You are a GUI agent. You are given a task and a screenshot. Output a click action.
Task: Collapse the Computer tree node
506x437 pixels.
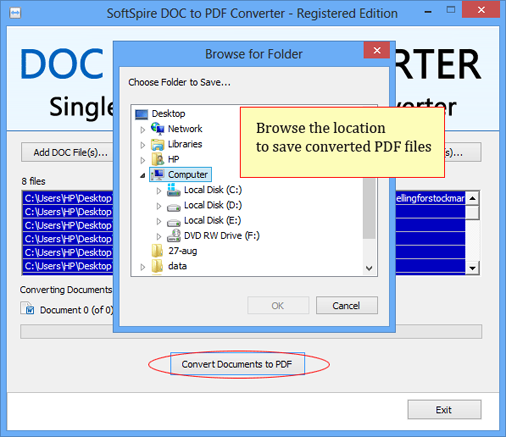tap(143, 175)
